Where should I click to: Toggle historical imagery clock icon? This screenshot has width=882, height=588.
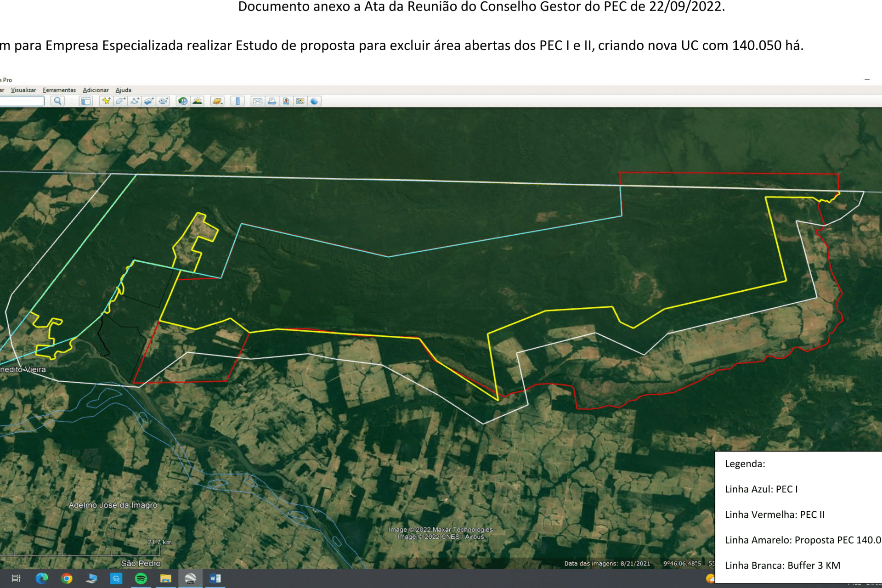tap(183, 101)
